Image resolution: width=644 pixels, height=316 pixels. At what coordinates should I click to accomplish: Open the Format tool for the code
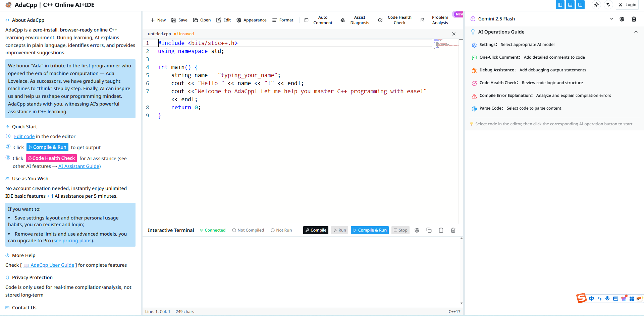click(283, 20)
